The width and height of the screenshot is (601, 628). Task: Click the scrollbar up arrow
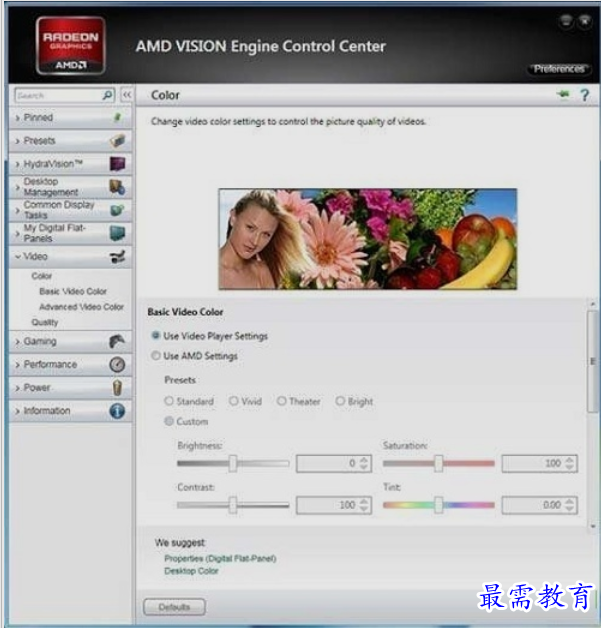593,304
